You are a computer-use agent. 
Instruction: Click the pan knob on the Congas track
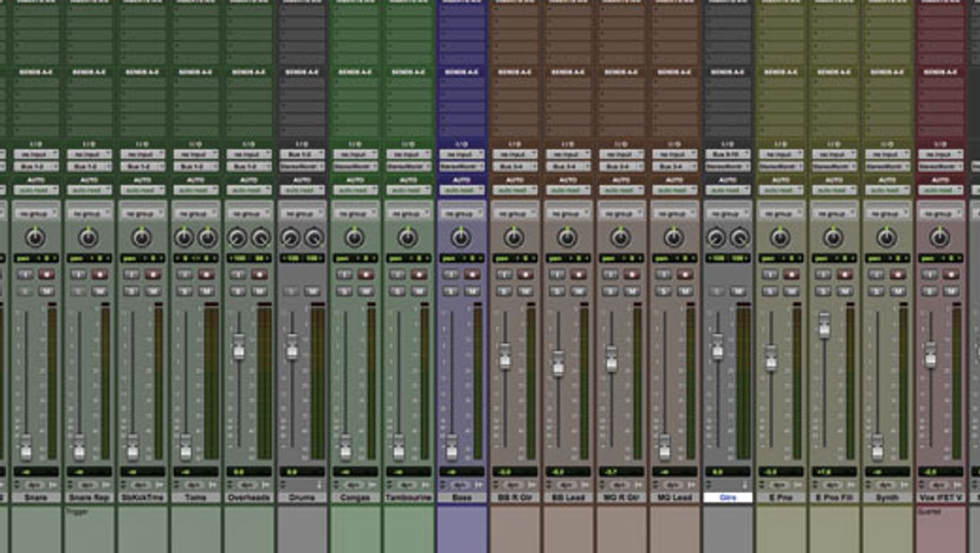point(354,237)
